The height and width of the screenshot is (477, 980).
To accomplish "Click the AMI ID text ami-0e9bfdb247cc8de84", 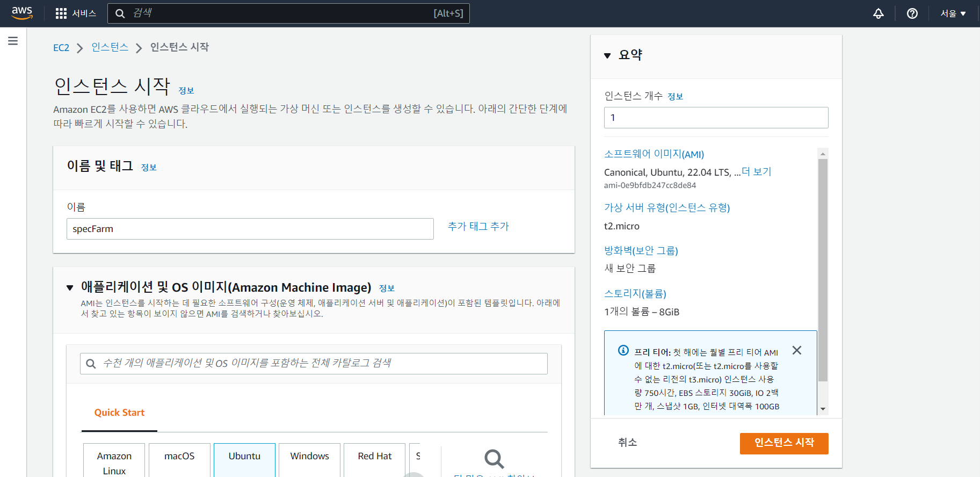I will 650,185.
